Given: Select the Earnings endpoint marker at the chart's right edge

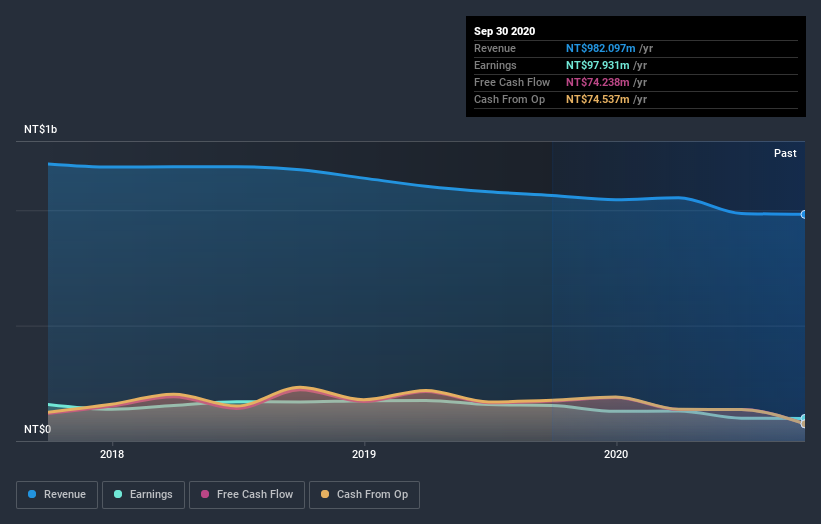Looking at the screenshot, I should (x=803, y=418).
